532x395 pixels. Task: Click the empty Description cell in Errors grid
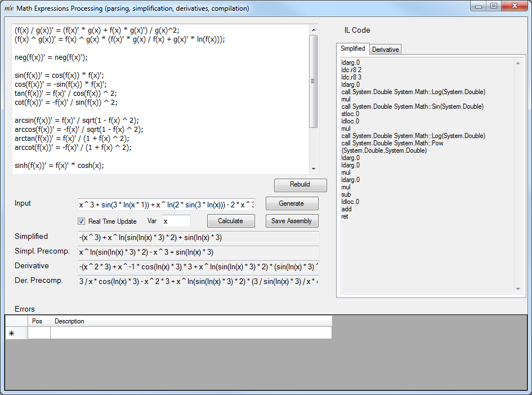point(191,333)
